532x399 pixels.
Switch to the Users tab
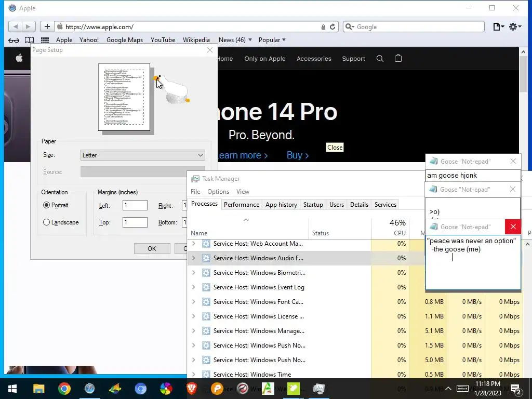click(x=337, y=205)
